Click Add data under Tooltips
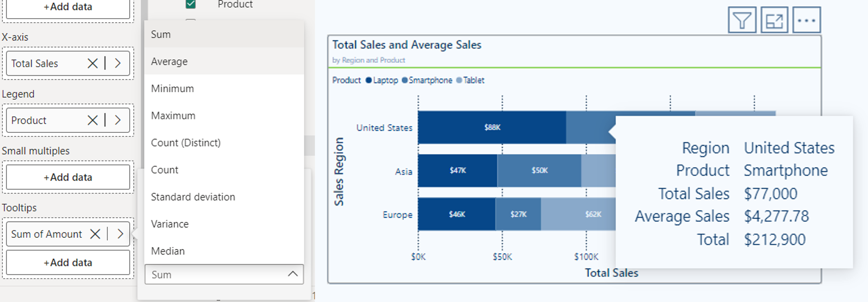This screenshot has width=868, height=302. tap(68, 262)
